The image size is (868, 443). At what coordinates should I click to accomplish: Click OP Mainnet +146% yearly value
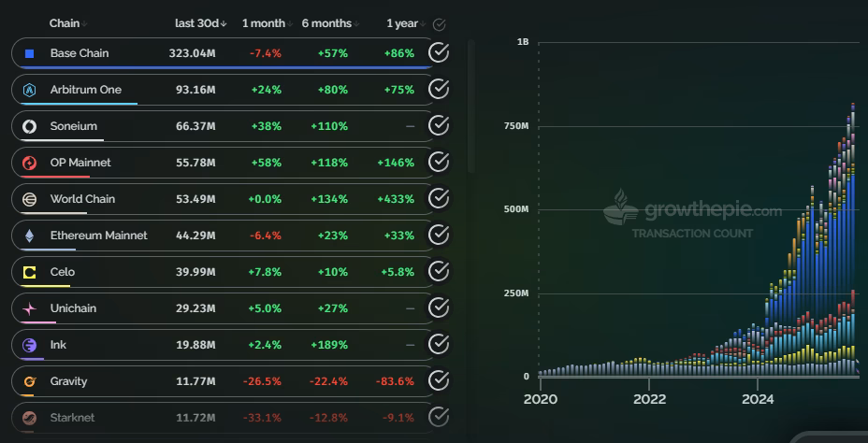coord(396,164)
